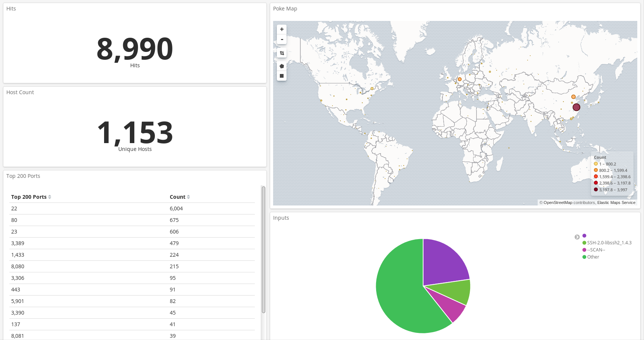Click the large dark red circle over China
This screenshot has height=340, width=644.
click(576, 107)
